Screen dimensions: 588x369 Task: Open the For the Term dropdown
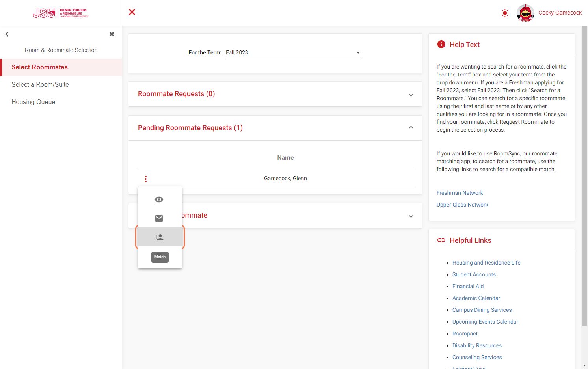(x=294, y=52)
